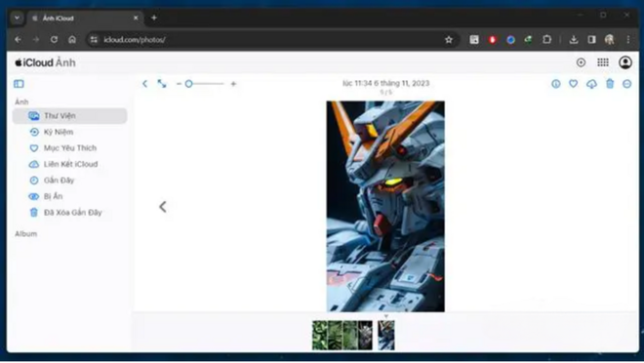Delete photo with trash icon
The image size is (644, 363).
(610, 84)
